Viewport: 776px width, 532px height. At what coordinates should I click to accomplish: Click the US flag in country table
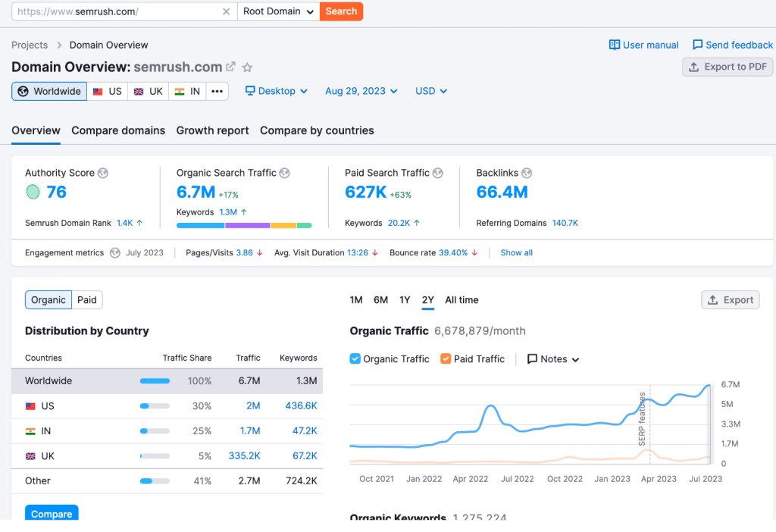pyautogui.click(x=30, y=406)
